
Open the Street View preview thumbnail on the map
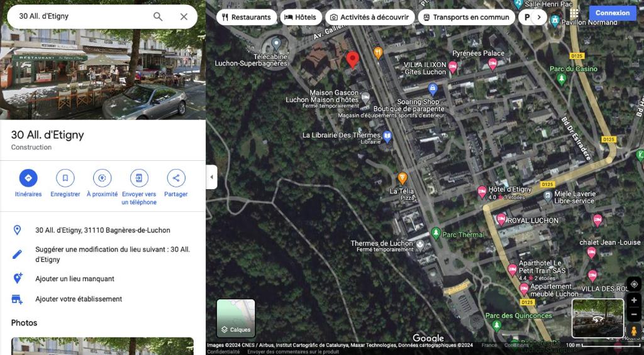(x=598, y=318)
